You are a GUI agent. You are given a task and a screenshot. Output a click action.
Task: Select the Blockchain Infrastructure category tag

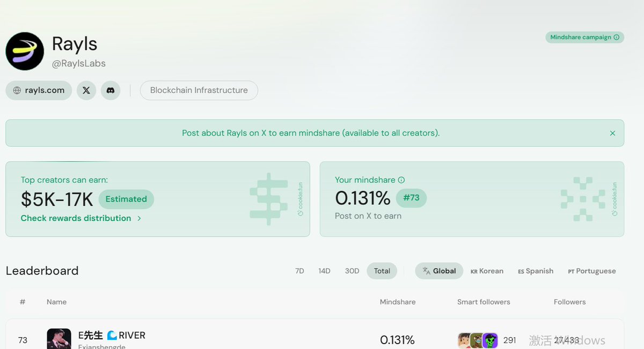pyautogui.click(x=199, y=90)
